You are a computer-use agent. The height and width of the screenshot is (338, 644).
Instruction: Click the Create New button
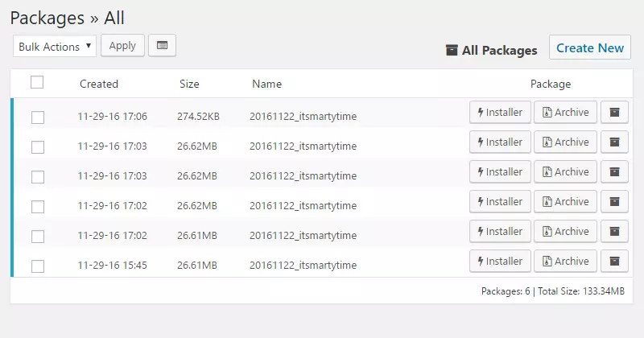589,47
